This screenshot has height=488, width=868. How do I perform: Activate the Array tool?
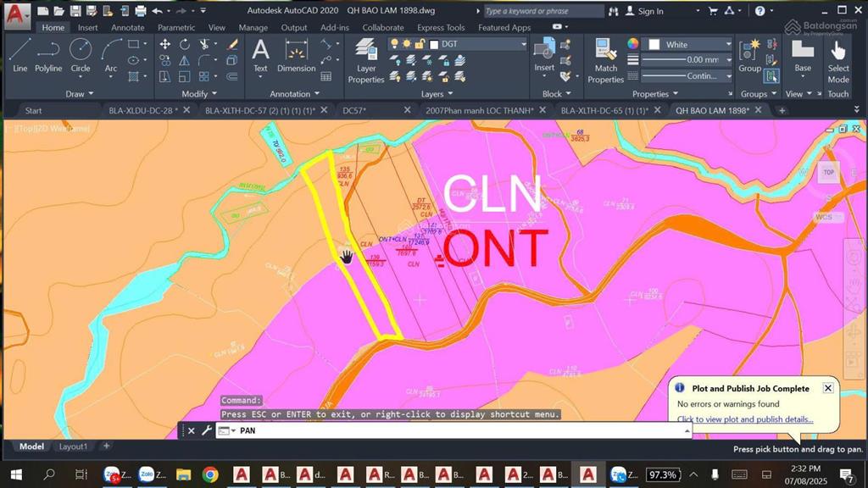(204, 76)
